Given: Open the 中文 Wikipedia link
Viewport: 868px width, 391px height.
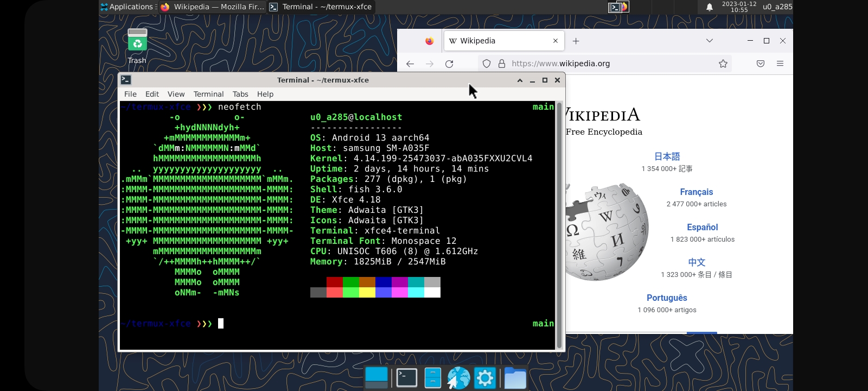Looking at the screenshot, I should point(697,262).
